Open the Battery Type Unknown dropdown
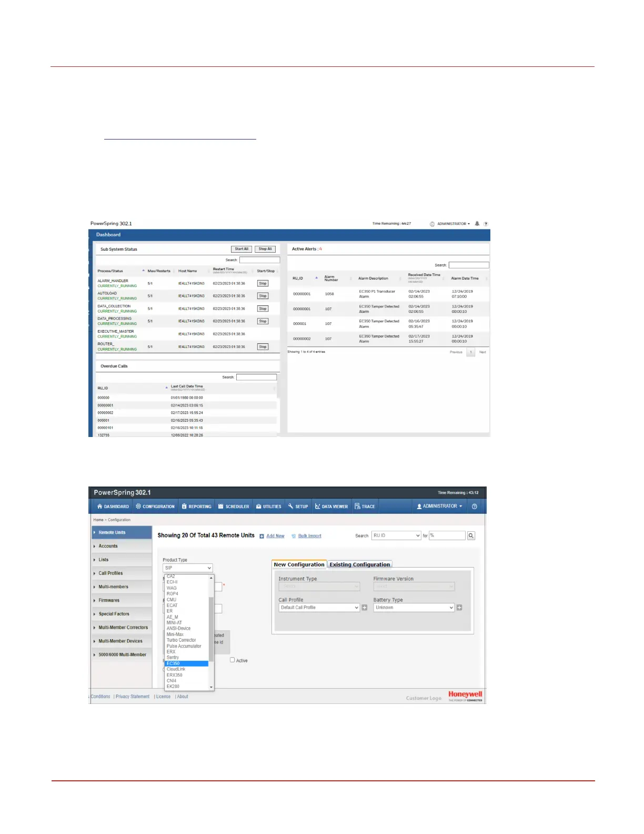This screenshot has width=644, height=834. click(x=414, y=608)
